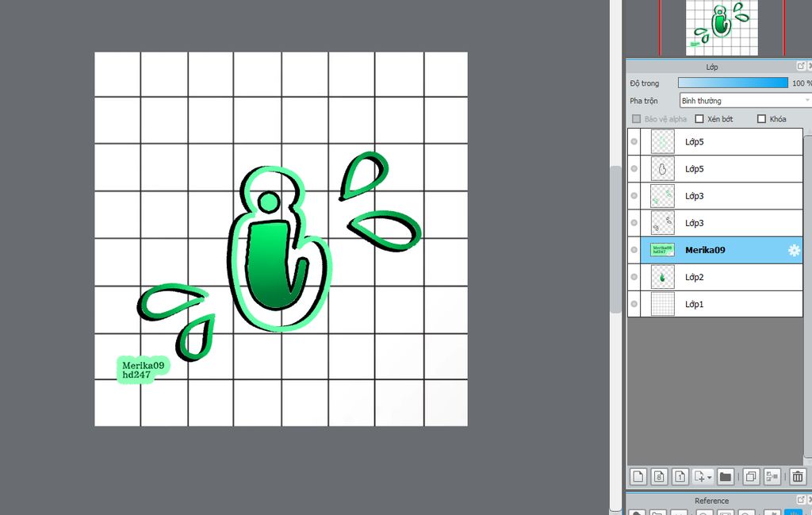Click the Reference panel title

click(711, 501)
